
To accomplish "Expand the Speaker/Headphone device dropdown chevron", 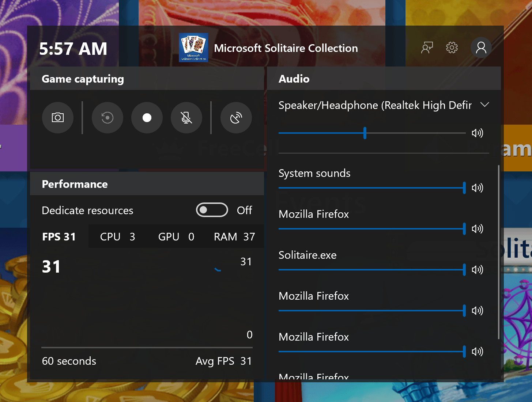I will point(485,105).
